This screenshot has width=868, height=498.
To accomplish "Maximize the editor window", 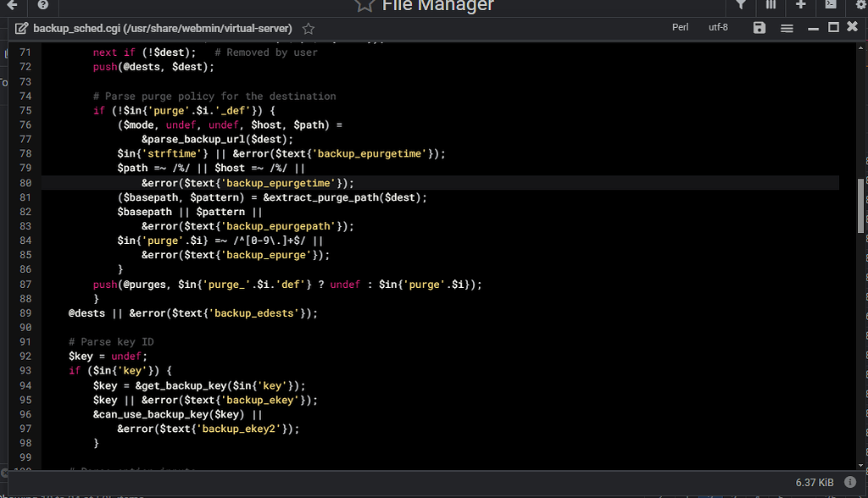I will (833, 28).
